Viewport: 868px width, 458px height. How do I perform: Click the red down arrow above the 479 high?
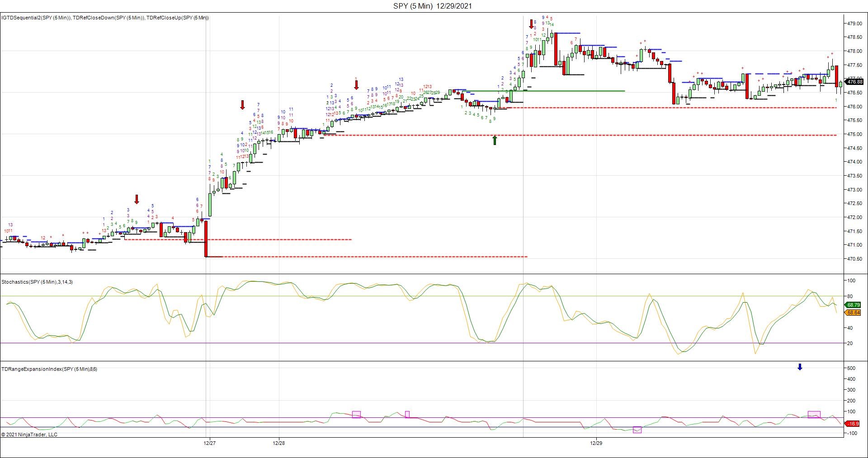click(531, 24)
